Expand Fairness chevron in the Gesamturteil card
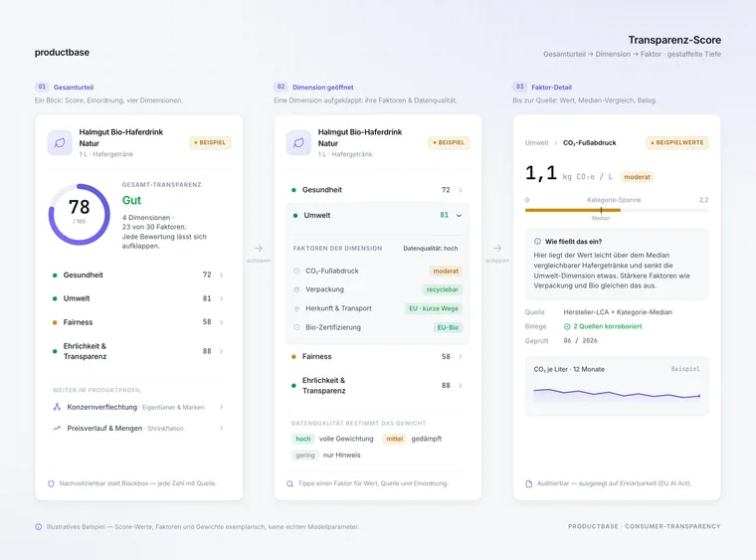Viewport: 756px width, 560px height. (221, 322)
